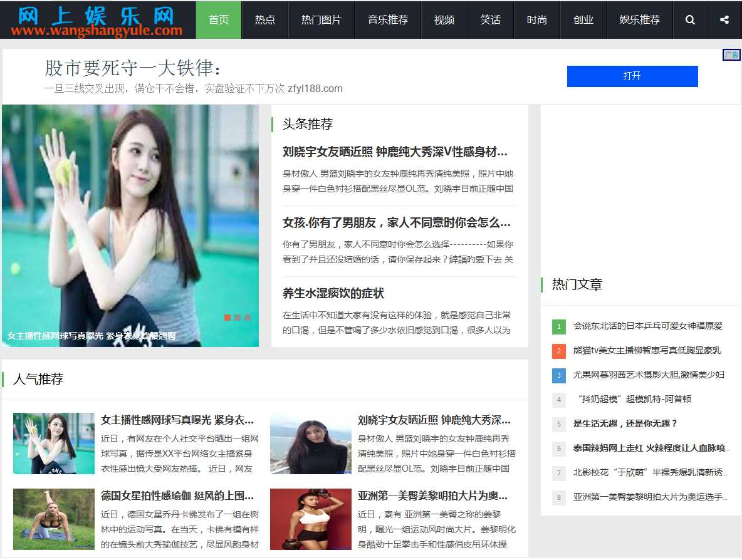Open the 音乐推荐 navigation item
Viewport: 742px width, 560px height.
coord(387,20)
